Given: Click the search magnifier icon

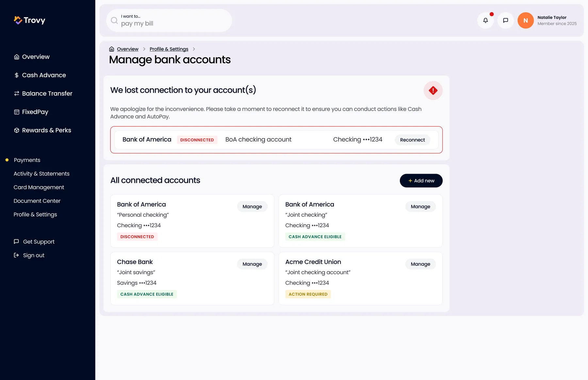Looking at the screenshot, I should point(114,21).
